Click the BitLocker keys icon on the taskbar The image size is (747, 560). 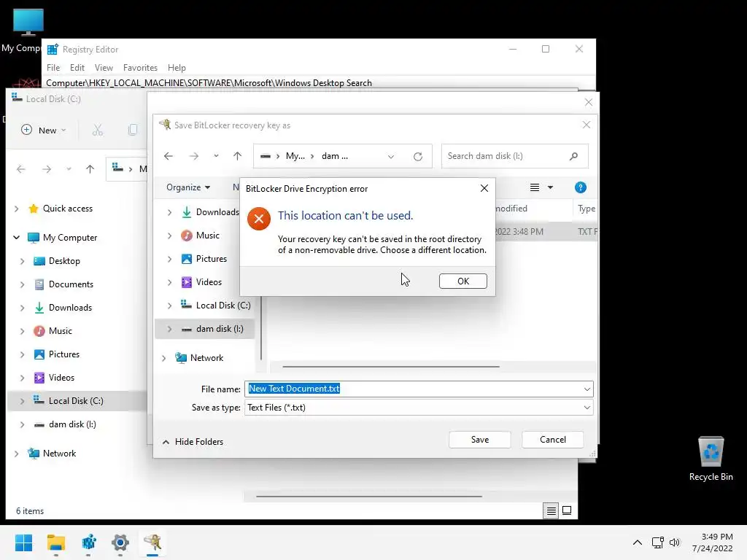[x=152, y=542]
